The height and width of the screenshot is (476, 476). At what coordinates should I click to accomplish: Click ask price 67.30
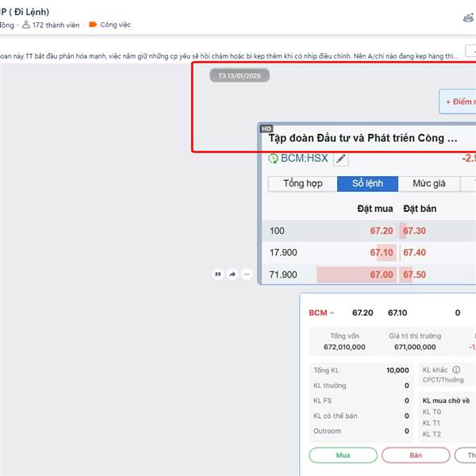[414, 231]
